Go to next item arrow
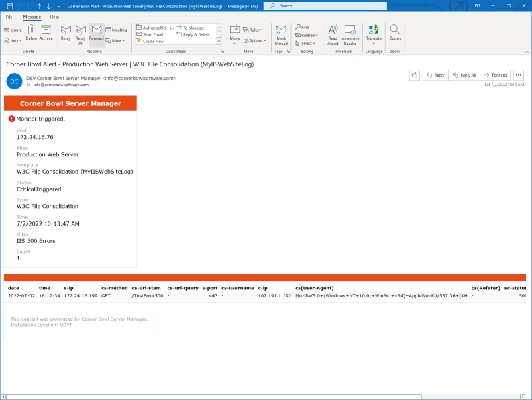The image size is (532, 400). 49,6
